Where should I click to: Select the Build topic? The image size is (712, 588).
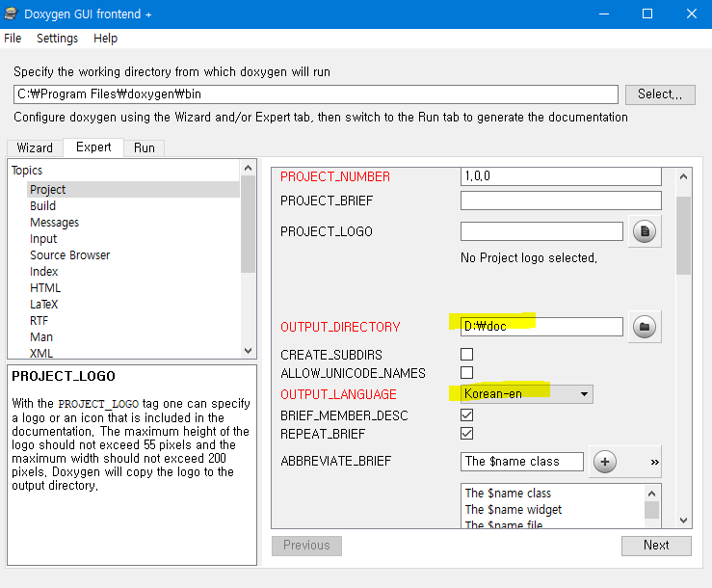tap(42, 206)
